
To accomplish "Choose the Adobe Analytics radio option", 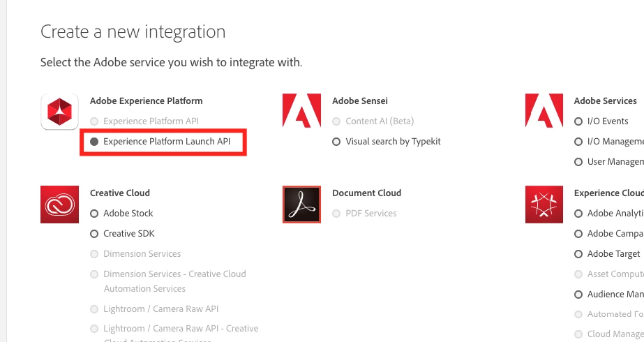I will 578,214.
